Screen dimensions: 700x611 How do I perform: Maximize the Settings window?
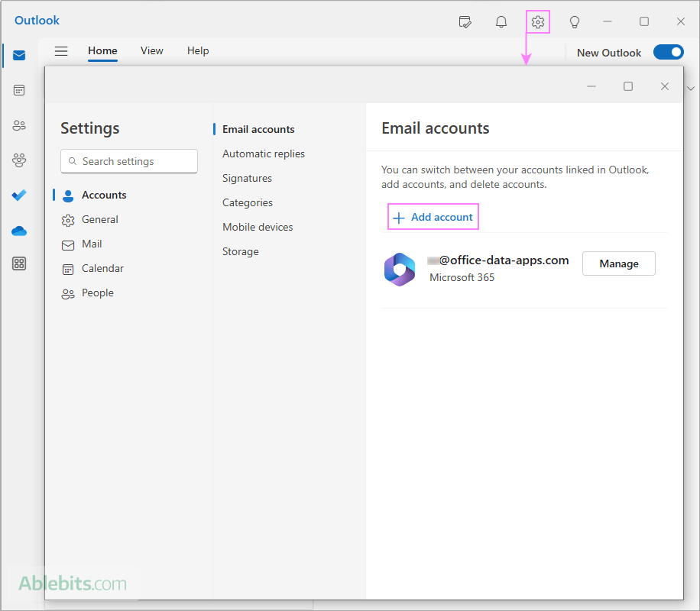628,86
